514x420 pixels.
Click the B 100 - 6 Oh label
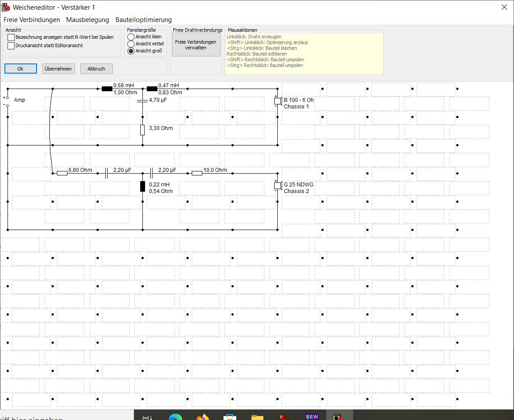point(298,100)
